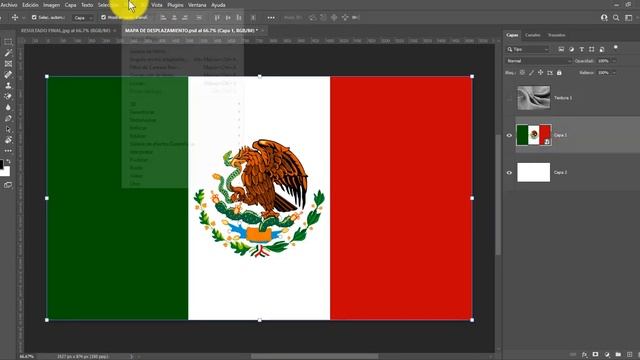Screen dimensions: 640x360
Task: Open the Plugins menu
Action: [x=176, y=5]
